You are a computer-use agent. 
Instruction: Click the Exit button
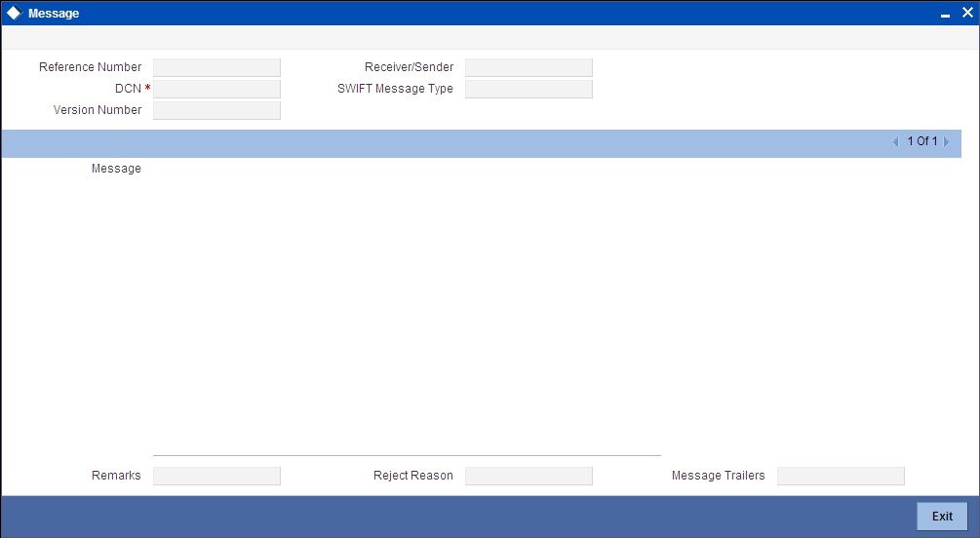click(942, 517)
